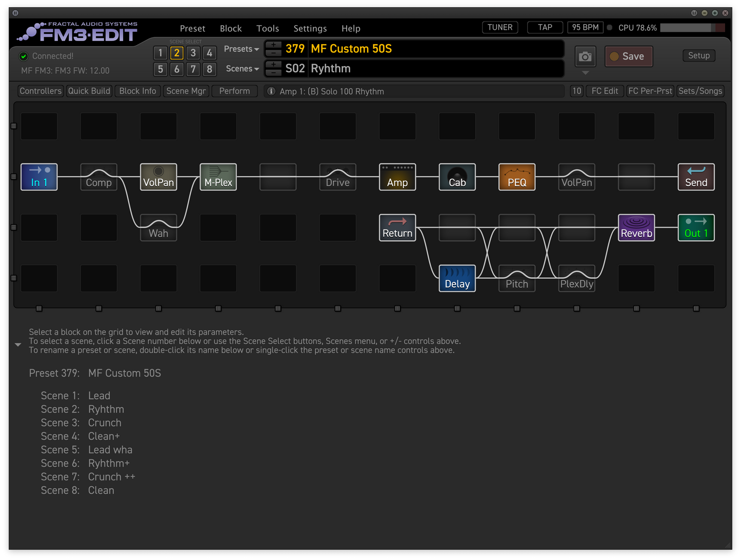Open FC Per-Prst
The image size is (741, 560).
[650, 91]
